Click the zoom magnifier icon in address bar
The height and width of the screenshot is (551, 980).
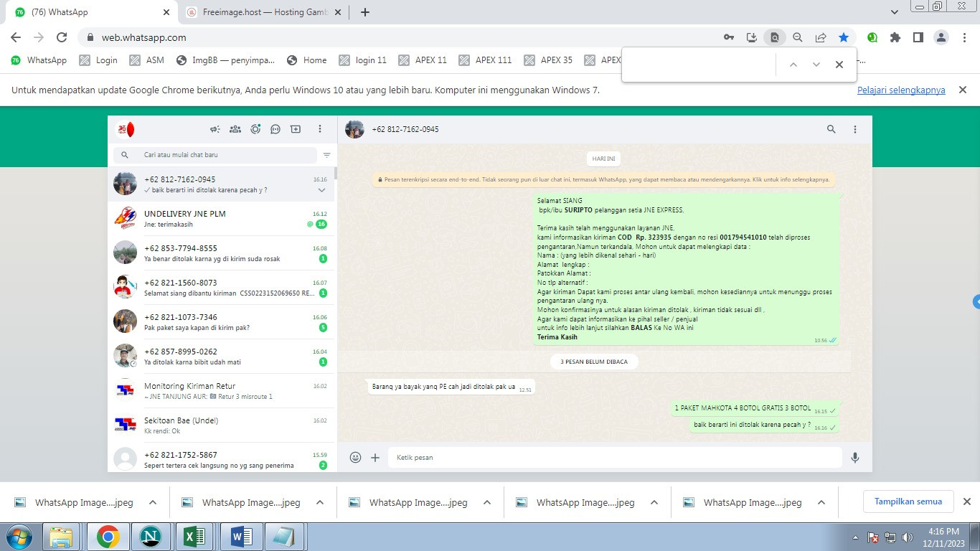pos(797,37)
